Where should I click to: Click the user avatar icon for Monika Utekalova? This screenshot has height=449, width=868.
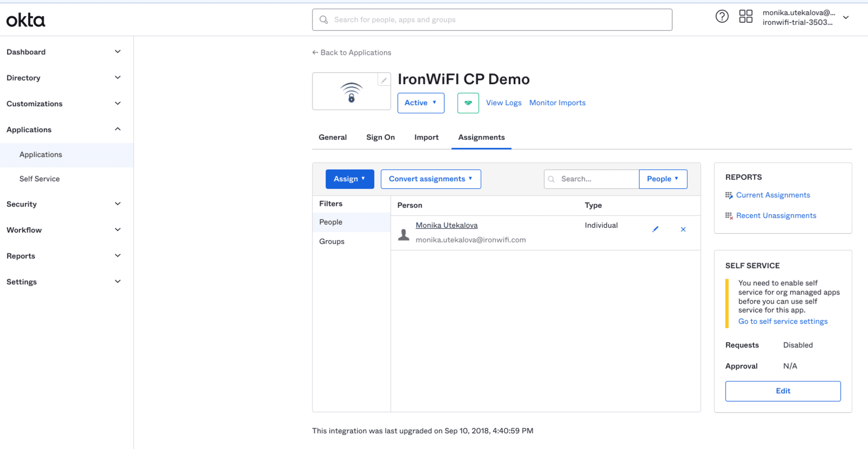coord(404,235)
